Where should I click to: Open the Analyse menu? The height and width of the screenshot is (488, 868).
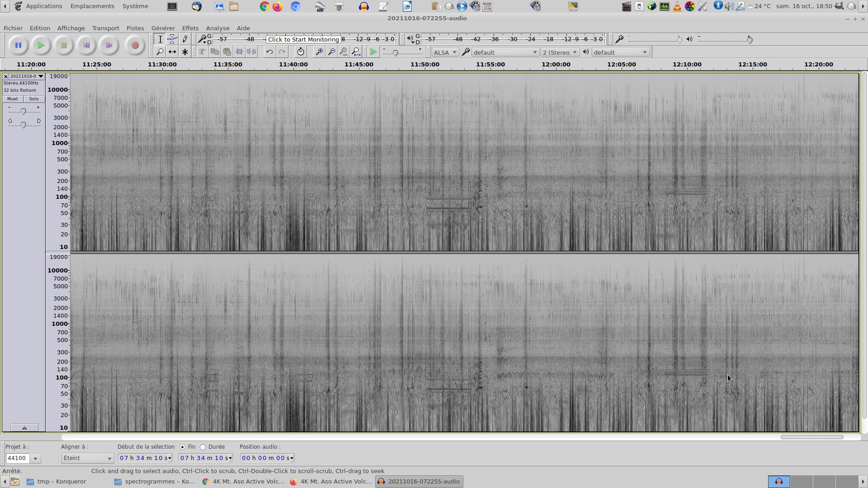pos(217,28)
